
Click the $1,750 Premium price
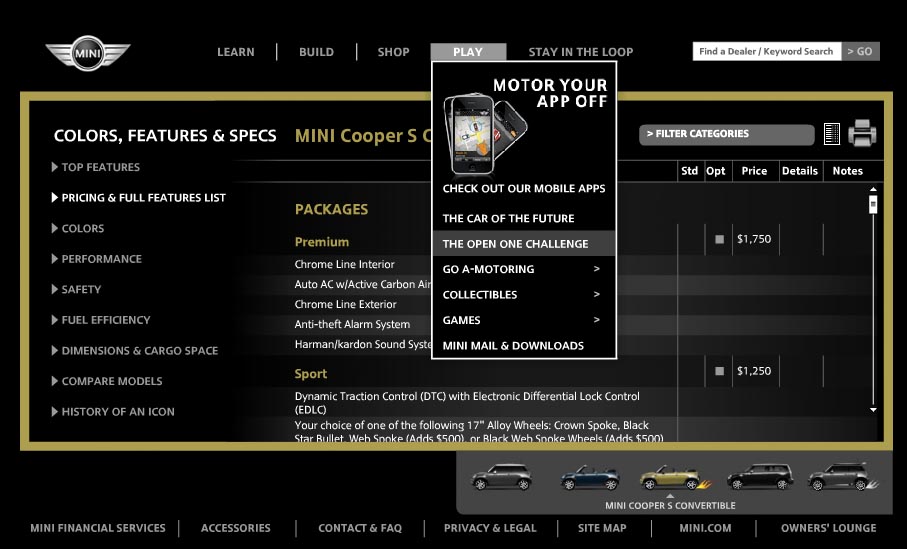(754, 239)
